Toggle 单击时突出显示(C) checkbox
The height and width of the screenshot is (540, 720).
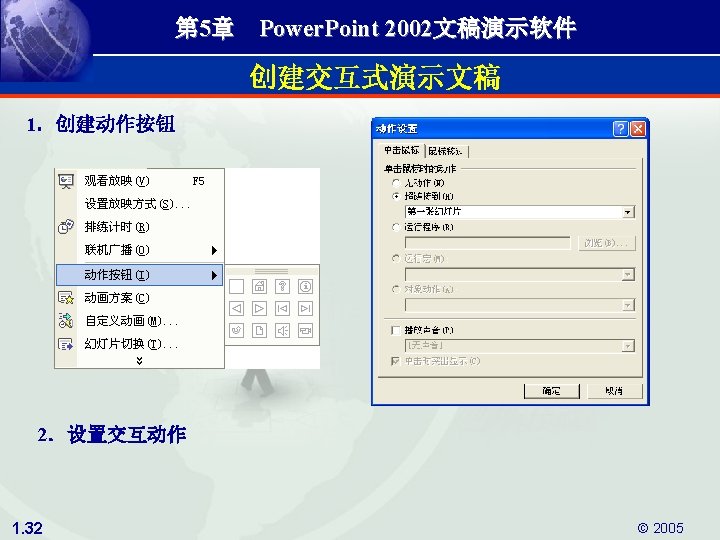coord(395,361)
